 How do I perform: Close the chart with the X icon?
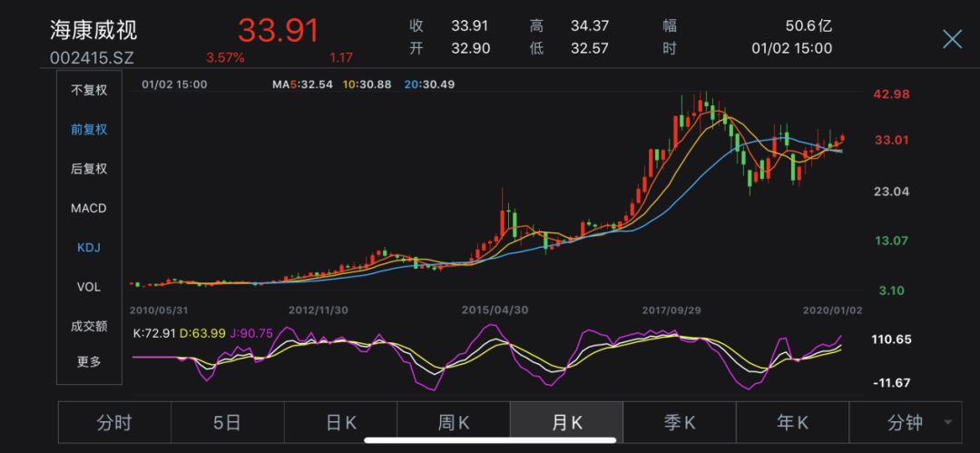point(952,38)
